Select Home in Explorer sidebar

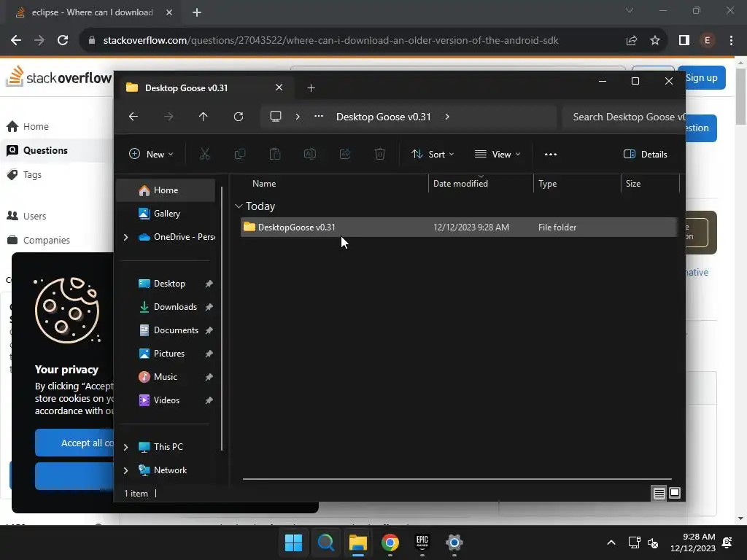(166, 190)
